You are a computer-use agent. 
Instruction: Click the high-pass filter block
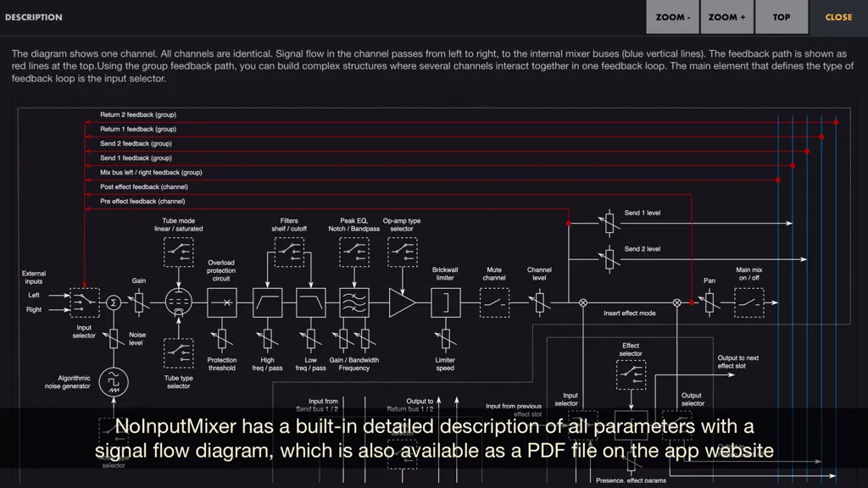point(267,302)
